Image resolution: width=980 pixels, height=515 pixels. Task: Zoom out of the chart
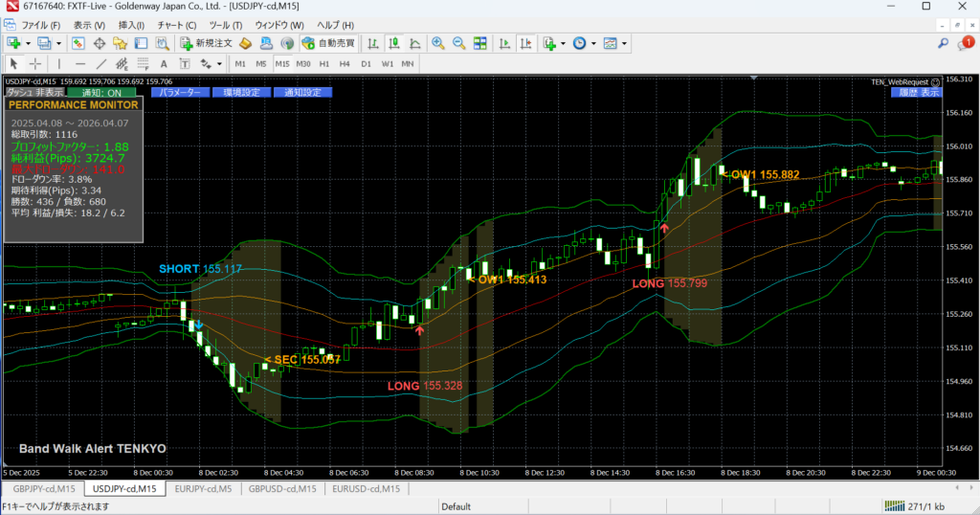coord(458,43)
